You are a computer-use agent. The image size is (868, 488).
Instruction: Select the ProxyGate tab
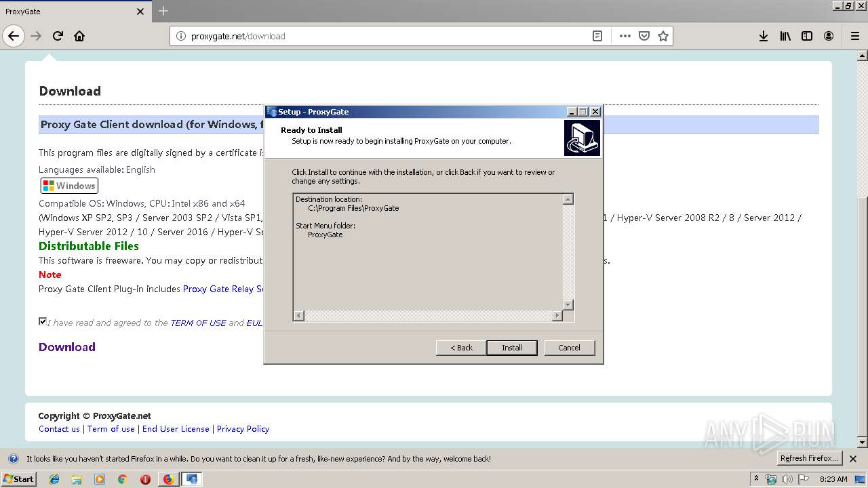pyautogui.click(x=75, y=12)
